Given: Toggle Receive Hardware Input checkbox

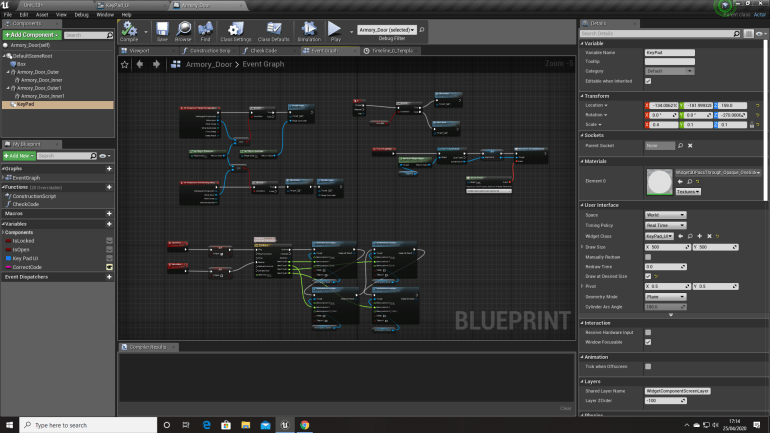Looking at the screenshot, I should coord(648,332).
